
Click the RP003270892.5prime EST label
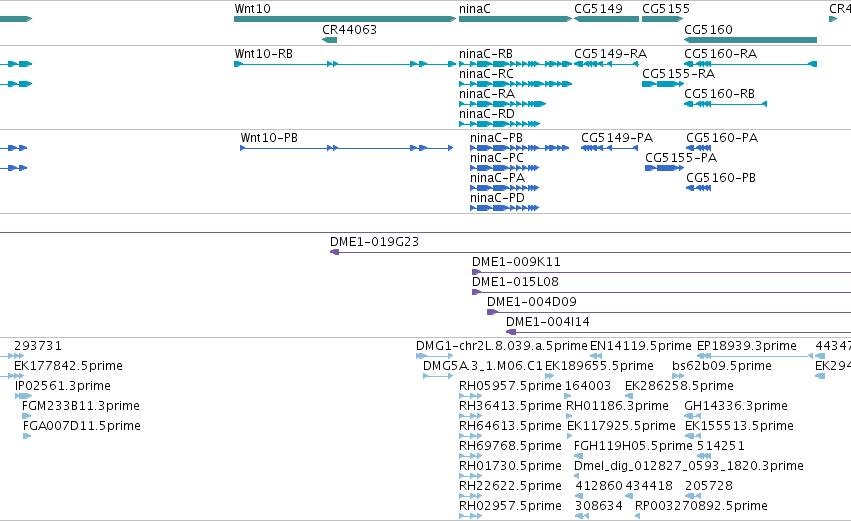coord(701,507)
